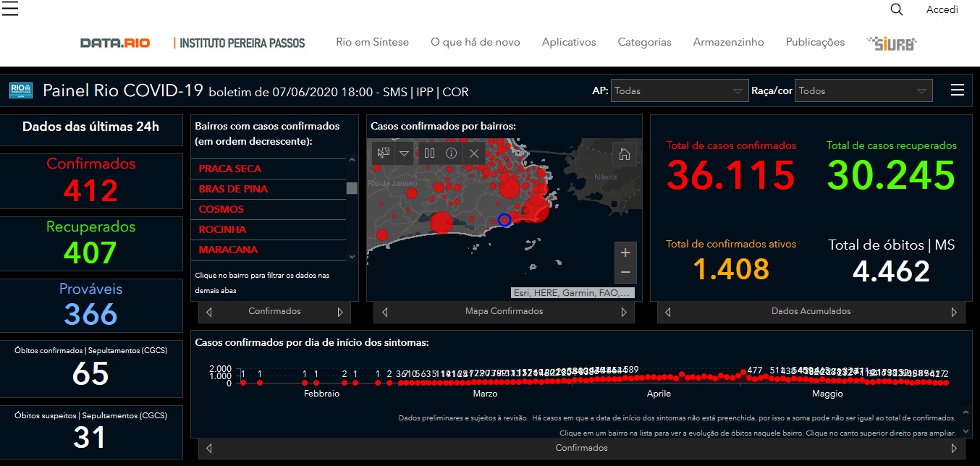980x466 pixels.
Task: Open the dashboard panel menu icon
Action: [x=957, y=90]
